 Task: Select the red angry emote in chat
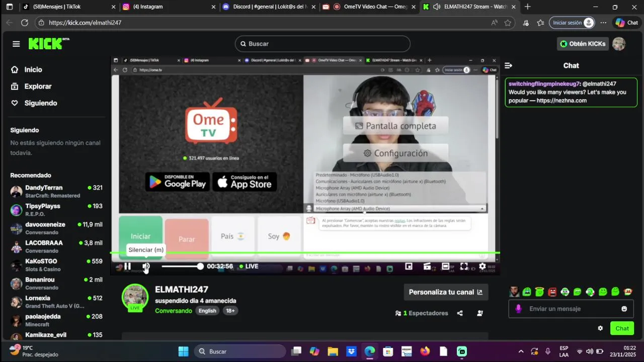pos(552,292)
